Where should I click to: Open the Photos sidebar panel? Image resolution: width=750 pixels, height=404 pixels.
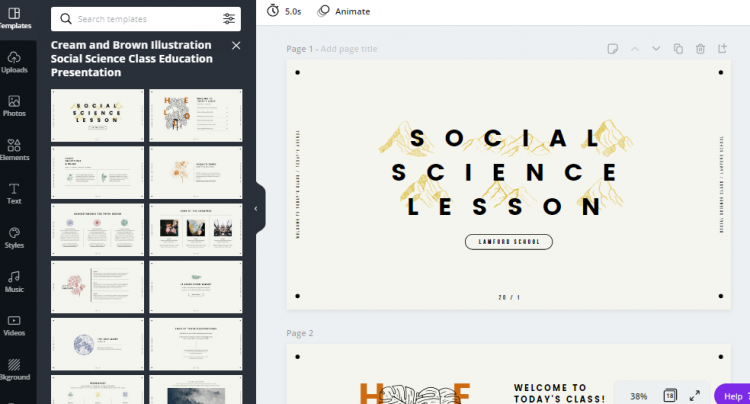[x=15, y=105]
